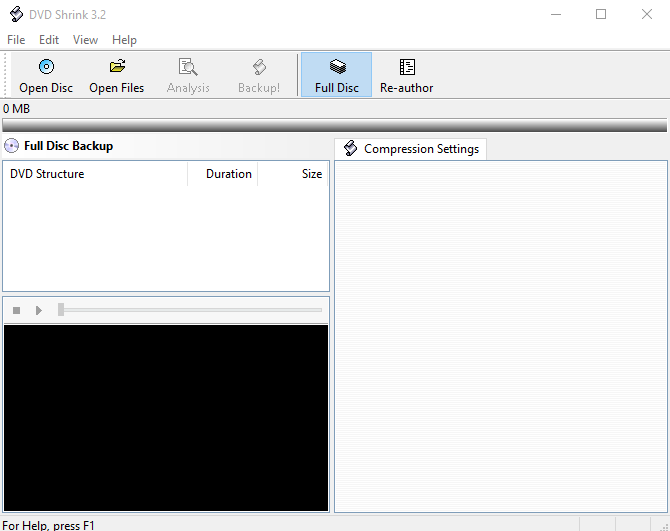
Task: Click the Open Disc toolbar icon
Action: point(46,67)
